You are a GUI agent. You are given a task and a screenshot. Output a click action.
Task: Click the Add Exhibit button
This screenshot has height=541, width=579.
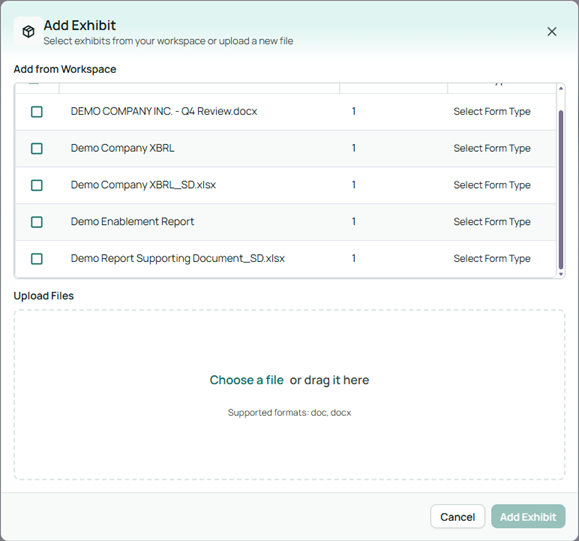(x=528, y=517)
